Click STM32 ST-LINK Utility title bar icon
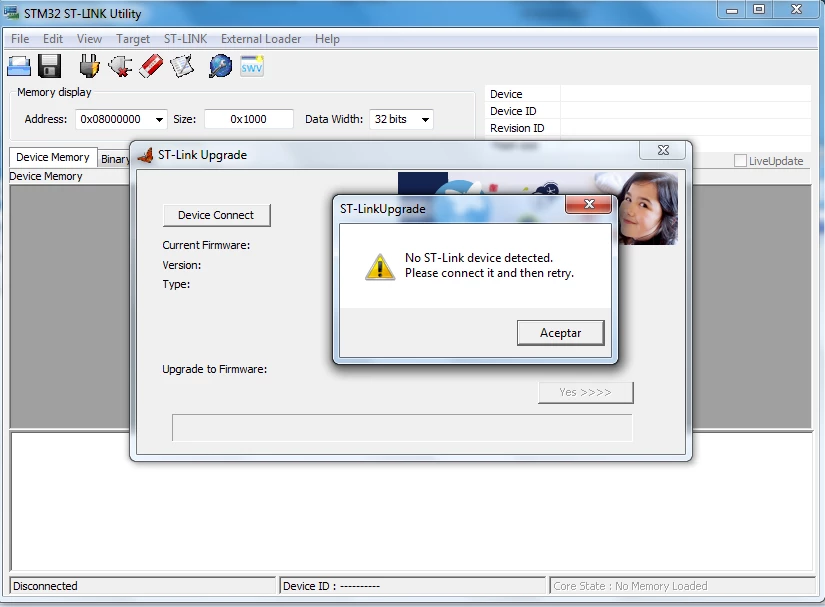This screenshot has width=825, height=607. coord(11,12)
